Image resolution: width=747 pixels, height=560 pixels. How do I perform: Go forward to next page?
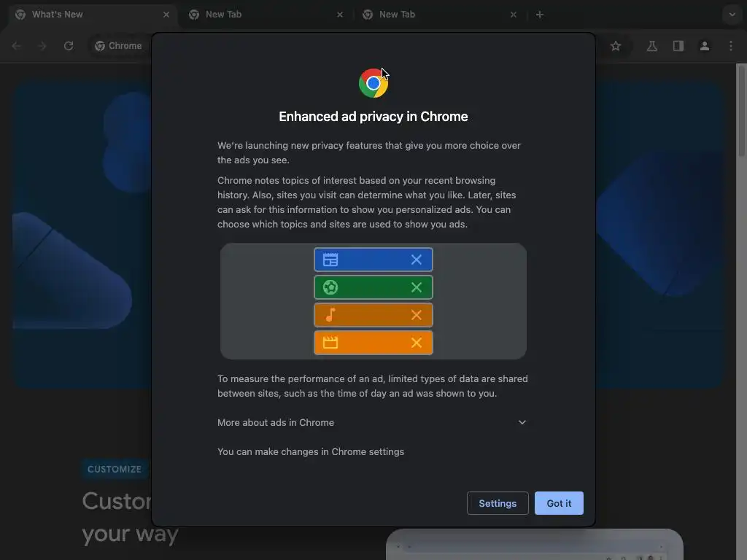(x=42, y=46)
